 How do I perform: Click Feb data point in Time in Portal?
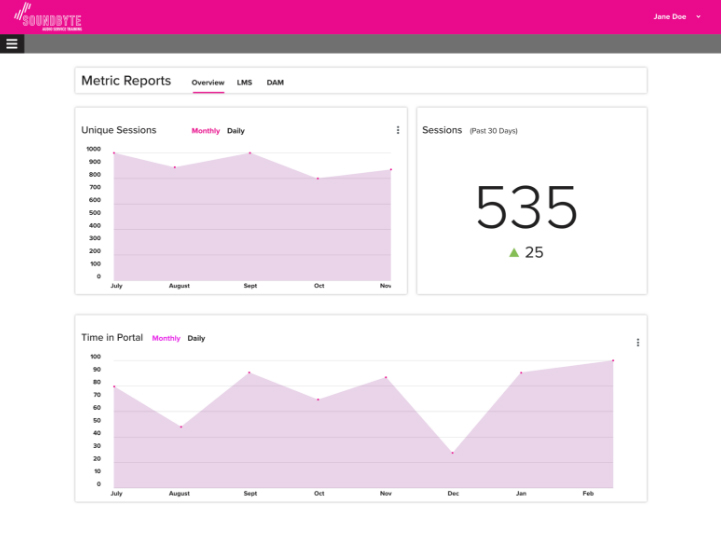click(612, 360)
